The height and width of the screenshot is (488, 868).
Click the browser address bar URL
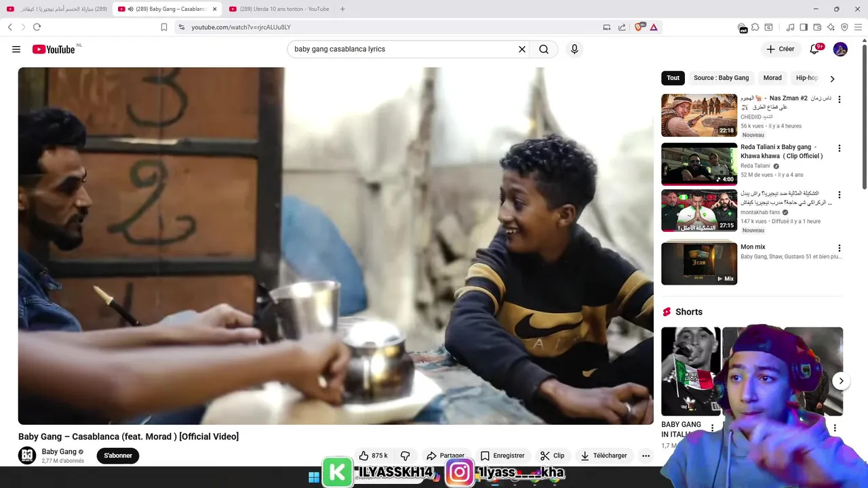click(241, 27)
